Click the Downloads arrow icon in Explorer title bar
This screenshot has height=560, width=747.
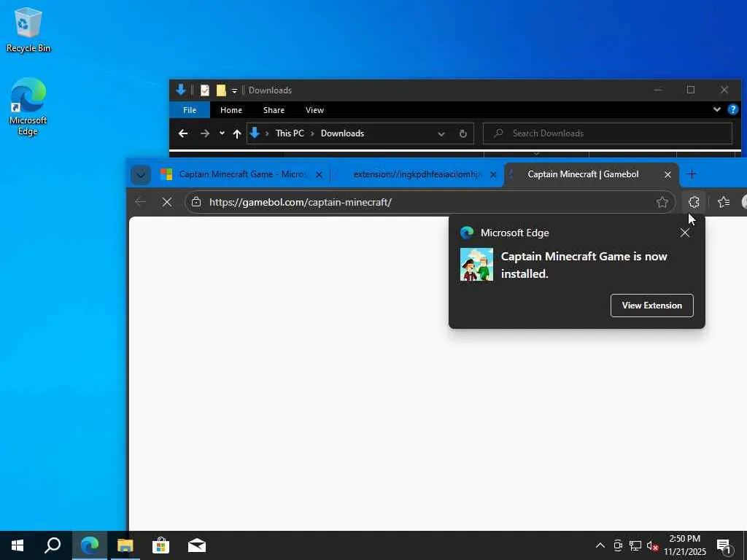181,90
